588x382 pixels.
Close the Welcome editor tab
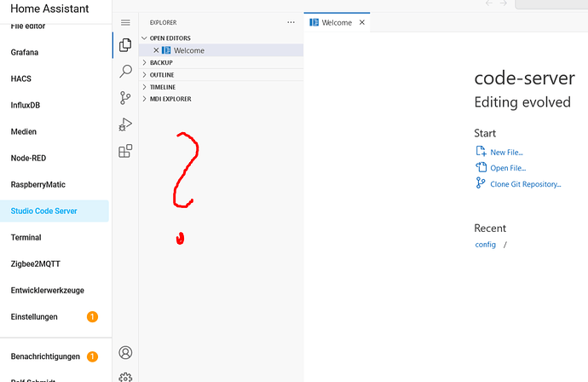(x=362, y=22)
